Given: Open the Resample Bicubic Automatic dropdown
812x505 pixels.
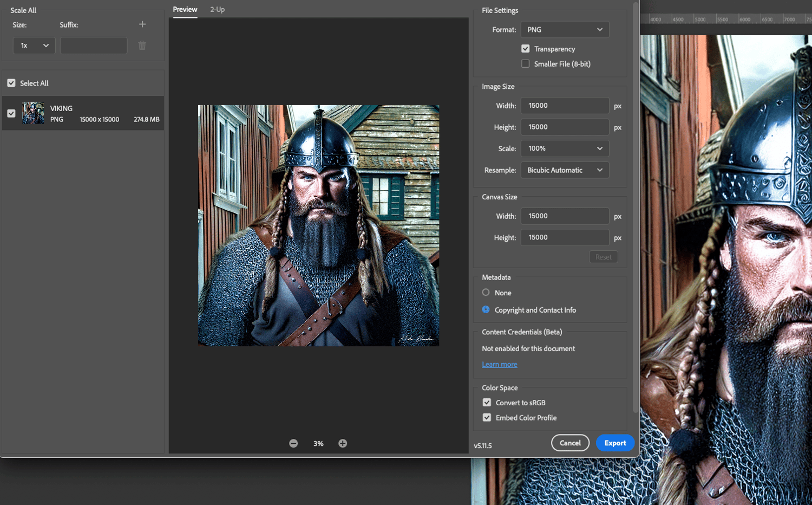Looking at the screenshot, I should (565, 170).
